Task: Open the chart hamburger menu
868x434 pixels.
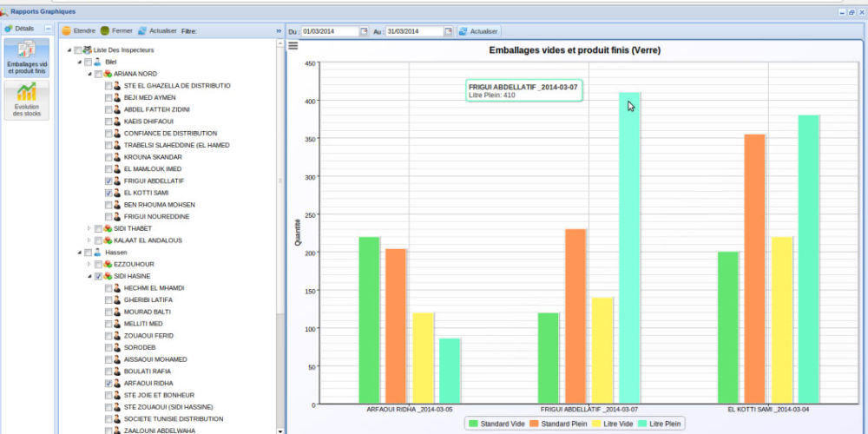Action: coord(293,46)
